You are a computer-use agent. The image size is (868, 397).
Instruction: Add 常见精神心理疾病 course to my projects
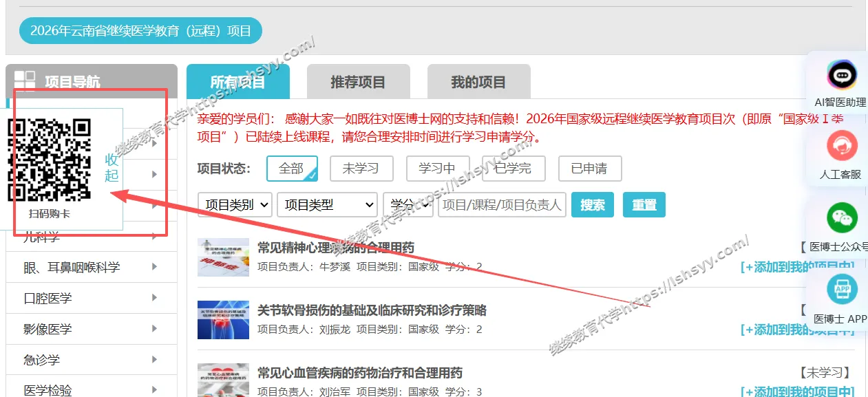click(797, 267)
